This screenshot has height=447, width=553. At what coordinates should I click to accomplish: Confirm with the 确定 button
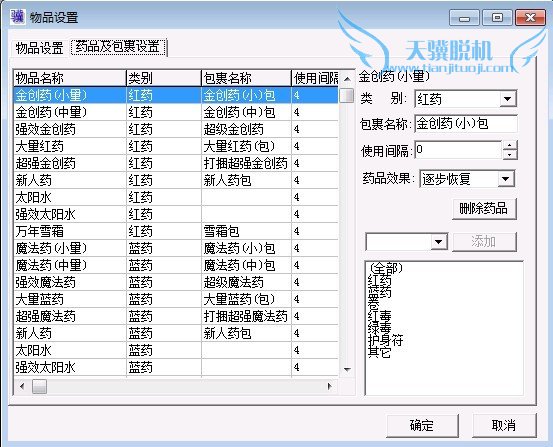[422, 425]
